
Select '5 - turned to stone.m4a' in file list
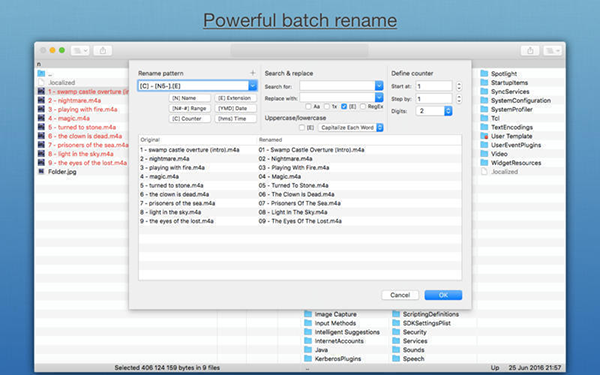pyautogui.click(x=82, y=127)
